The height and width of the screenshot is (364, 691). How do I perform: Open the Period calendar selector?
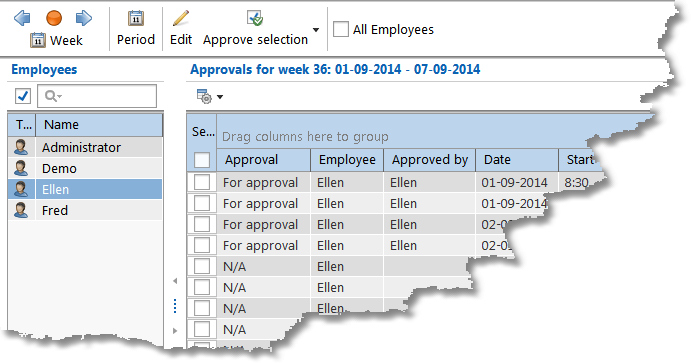pos(136,28)
